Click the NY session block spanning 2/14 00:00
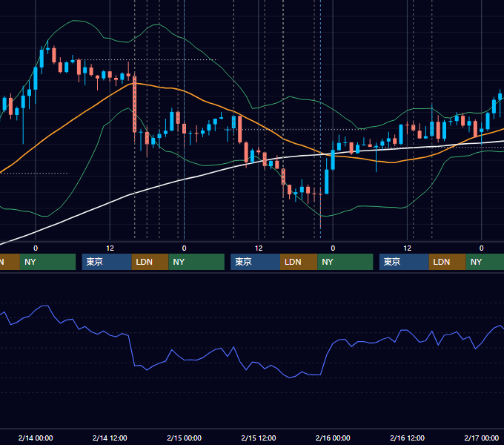The image size is (504, 445). tap(47, 262)
